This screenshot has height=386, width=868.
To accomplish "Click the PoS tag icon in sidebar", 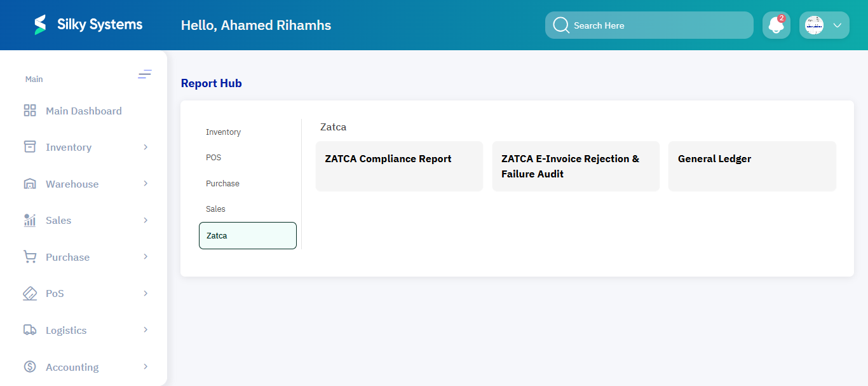I will coord(29,293).
